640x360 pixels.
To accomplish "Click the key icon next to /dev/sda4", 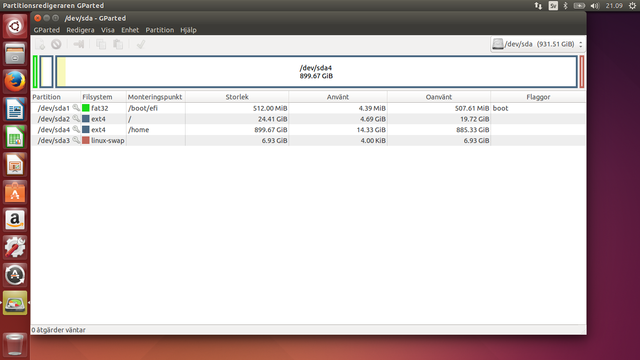I will [76, 129].
